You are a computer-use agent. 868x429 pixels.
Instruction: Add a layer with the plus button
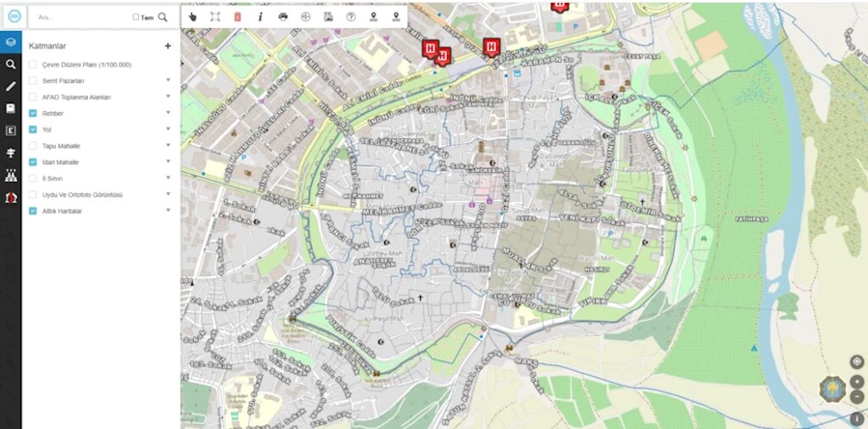[168, 45]
